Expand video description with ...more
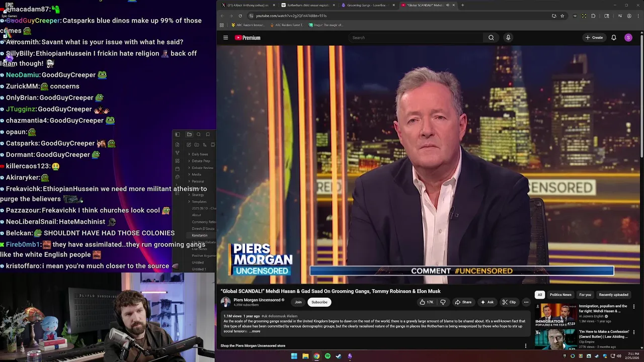Viewport: 644px width, 362px height. 255,331
